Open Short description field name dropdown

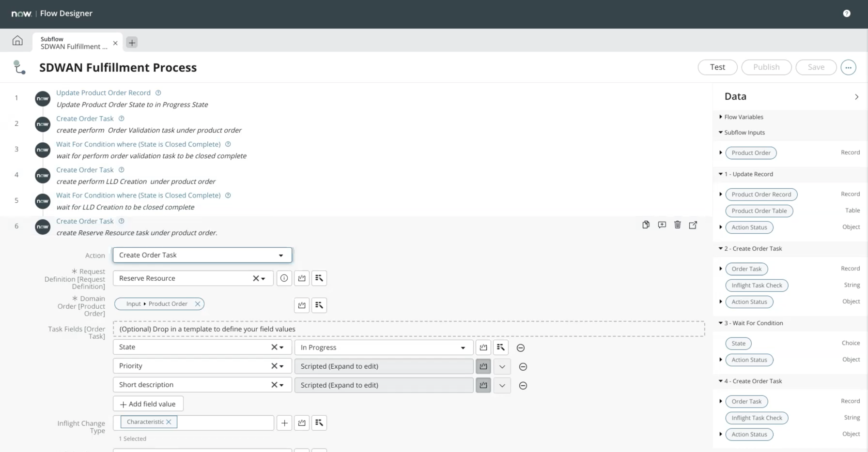tap(281, 385)
